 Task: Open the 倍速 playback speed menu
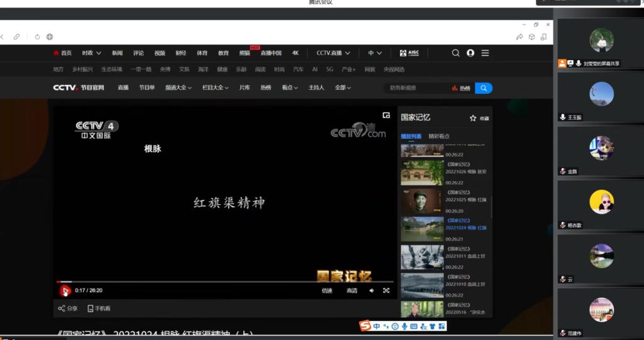click(x=327, y=290)
